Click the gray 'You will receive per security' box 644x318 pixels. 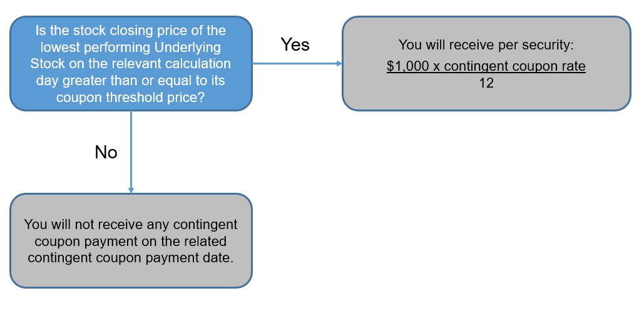point(486,64)
